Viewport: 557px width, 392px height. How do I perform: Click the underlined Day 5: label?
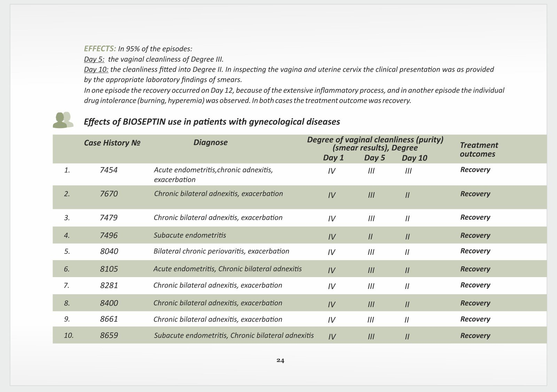[94, 59]
